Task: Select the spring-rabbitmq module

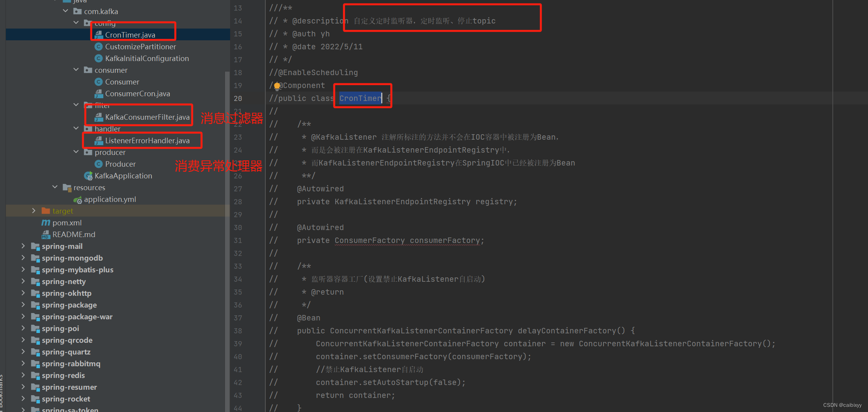Action: coord(71,363)
